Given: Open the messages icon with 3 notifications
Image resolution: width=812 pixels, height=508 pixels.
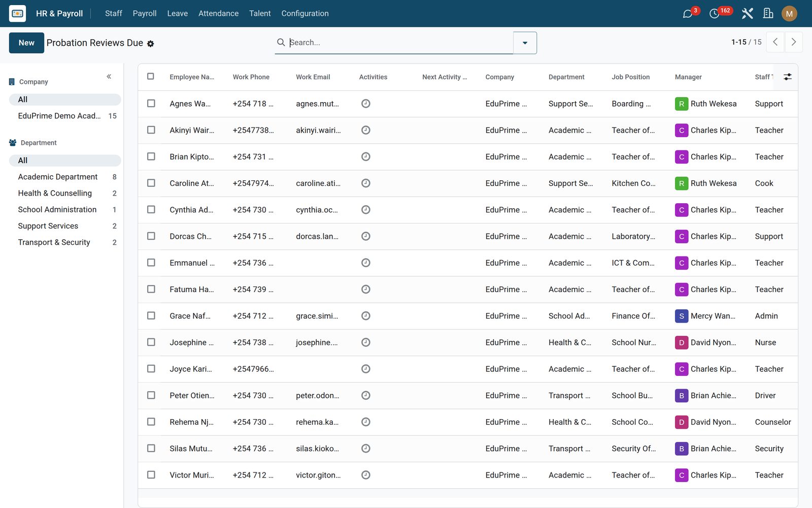Looking at the screenshot, I should tap(688, 14).
